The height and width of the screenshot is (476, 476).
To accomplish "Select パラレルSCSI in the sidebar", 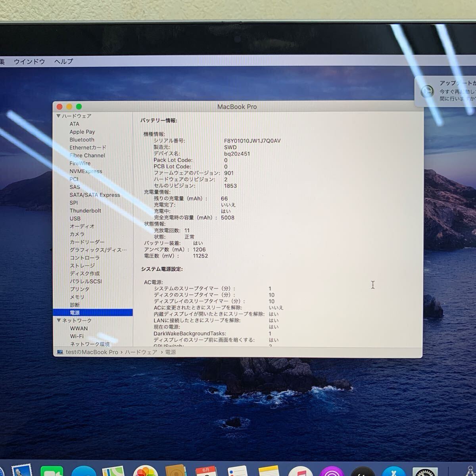I will (86, 281).
